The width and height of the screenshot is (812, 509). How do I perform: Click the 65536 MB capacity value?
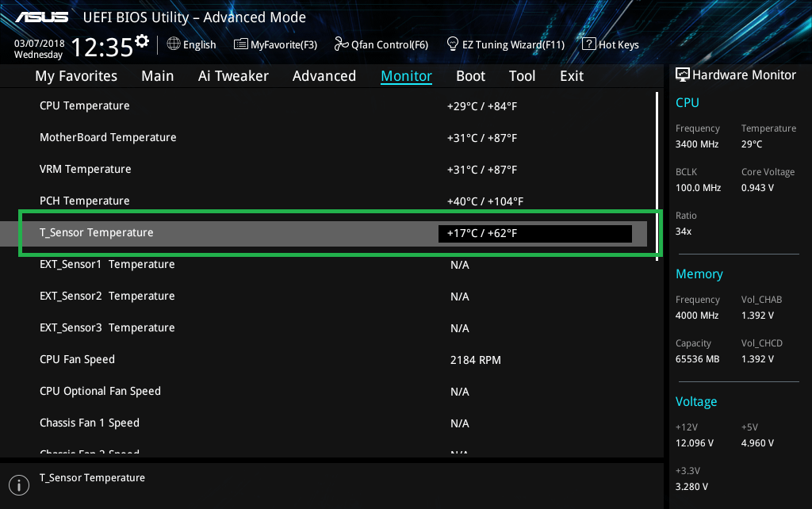[698, 359]
